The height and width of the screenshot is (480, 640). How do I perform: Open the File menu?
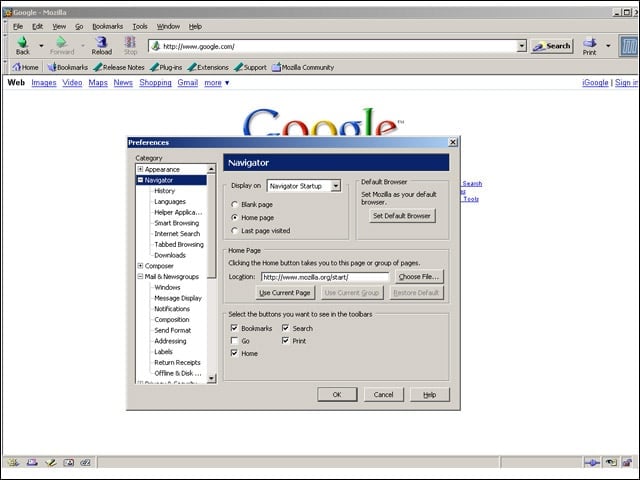tap(18, 27)
